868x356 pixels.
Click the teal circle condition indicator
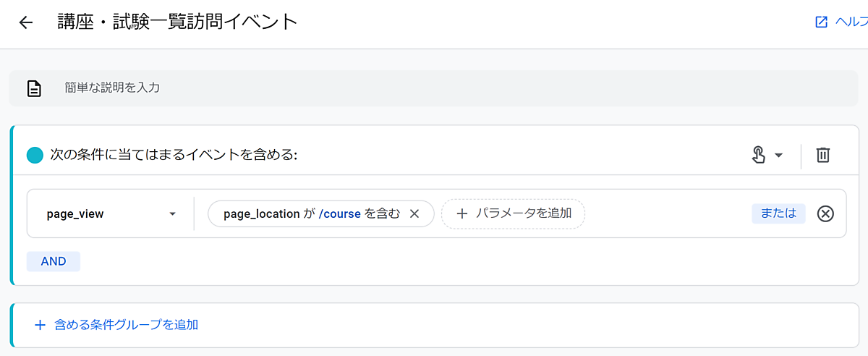point(35,155)
